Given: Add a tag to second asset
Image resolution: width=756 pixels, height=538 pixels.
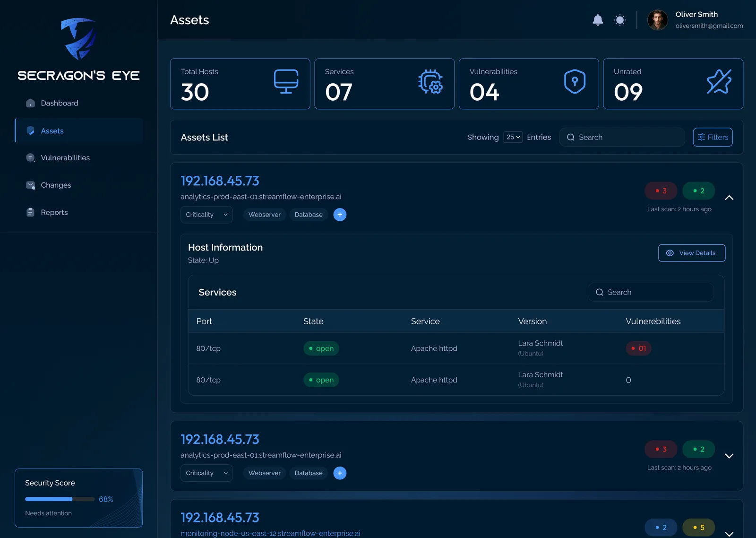Looking at the screenshot, I should point(340,473).
